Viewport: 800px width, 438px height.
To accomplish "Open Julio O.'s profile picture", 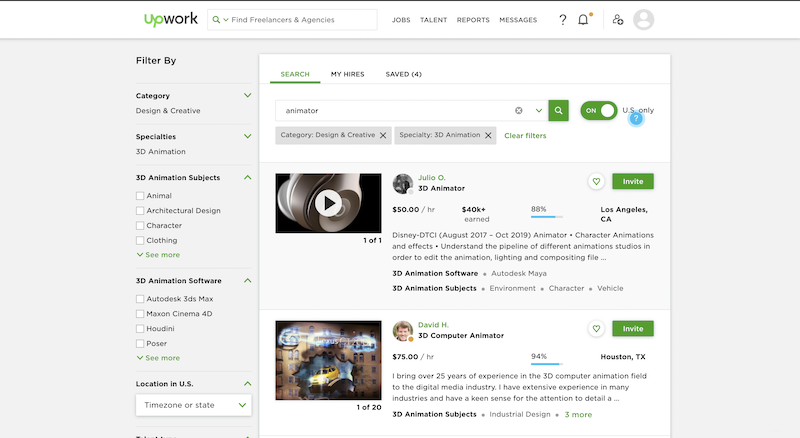I will point(403,184).
